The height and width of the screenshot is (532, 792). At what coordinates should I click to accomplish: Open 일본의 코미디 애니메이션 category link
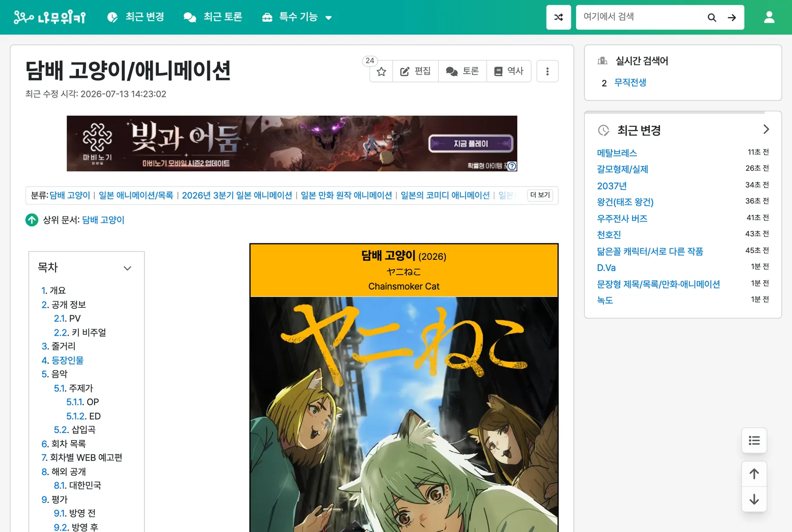pyautogui.click(x=445, y=195)
